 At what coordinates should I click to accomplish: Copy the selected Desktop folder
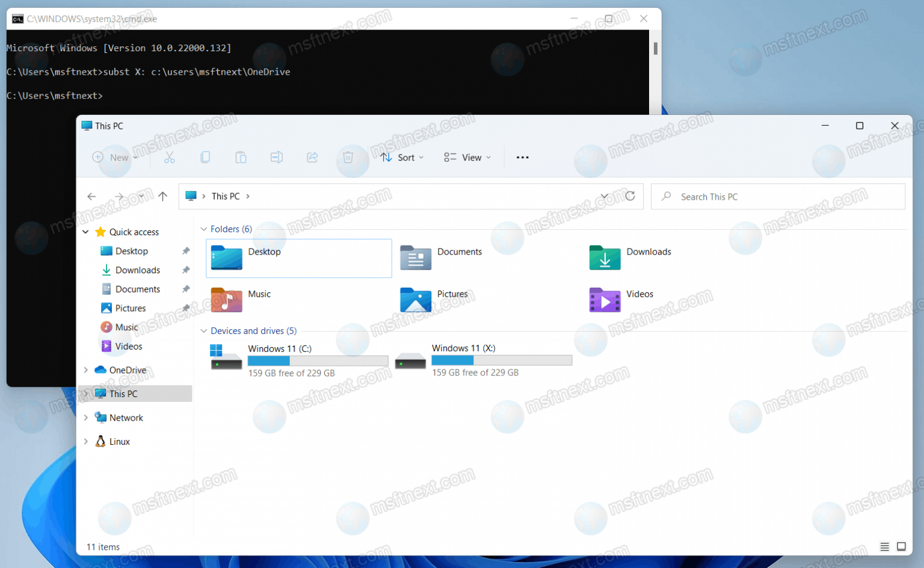click(x=205, y=157)
